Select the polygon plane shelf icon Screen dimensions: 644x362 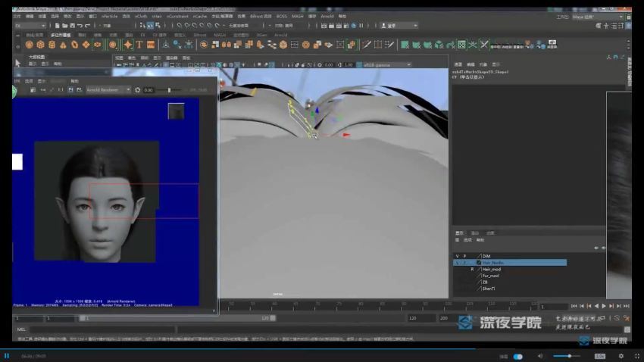point(86,45)
